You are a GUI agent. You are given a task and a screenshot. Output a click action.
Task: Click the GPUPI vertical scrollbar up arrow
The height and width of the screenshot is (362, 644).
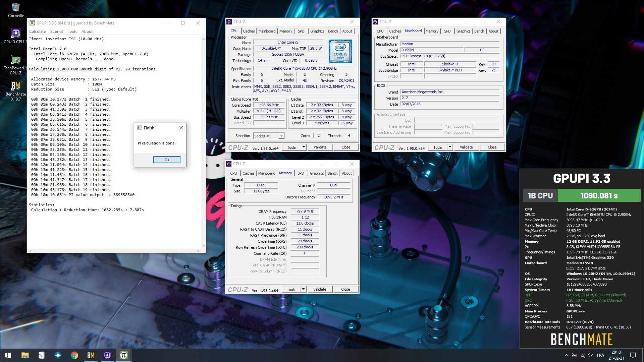pos(203,39)
